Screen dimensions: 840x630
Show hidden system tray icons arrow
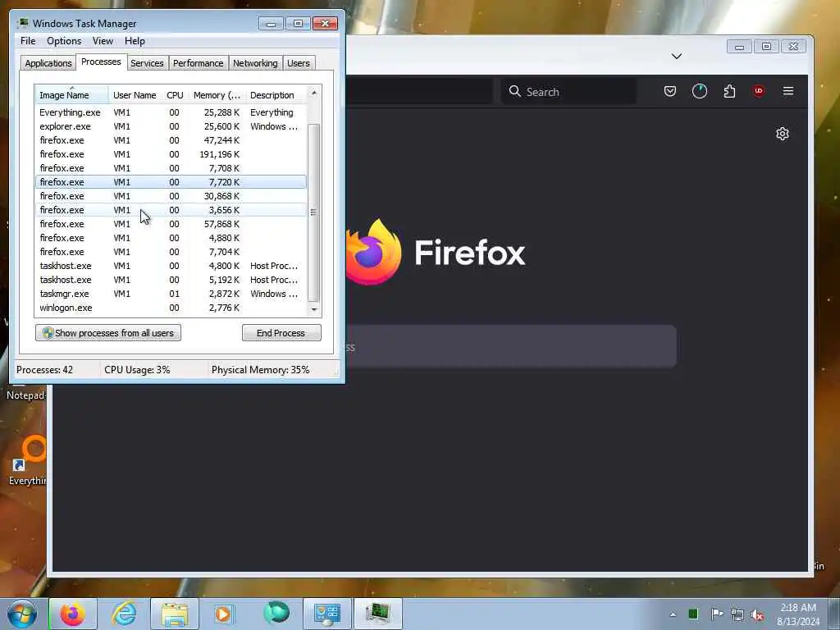[x=673, y=614]
